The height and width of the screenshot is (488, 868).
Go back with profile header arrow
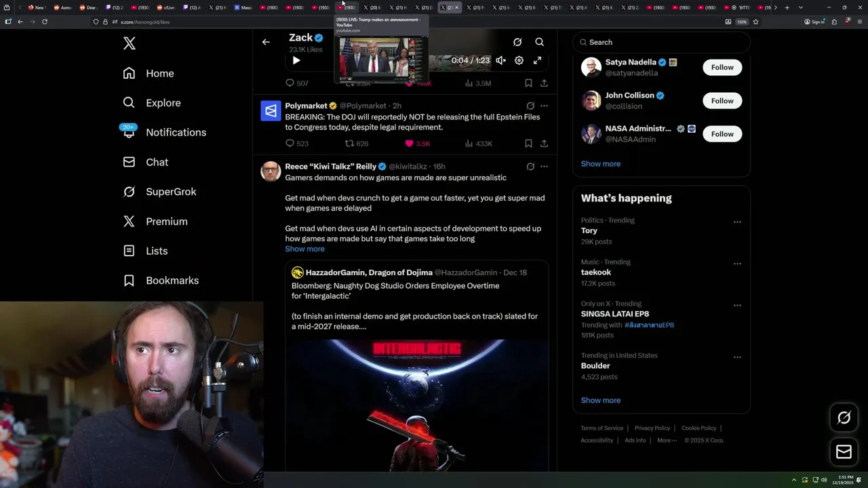point(266,42)
